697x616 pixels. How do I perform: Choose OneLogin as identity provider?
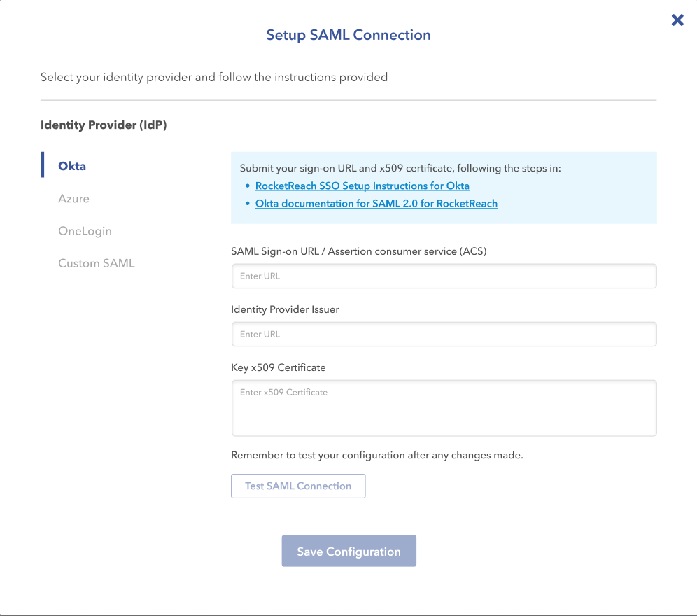85,231
